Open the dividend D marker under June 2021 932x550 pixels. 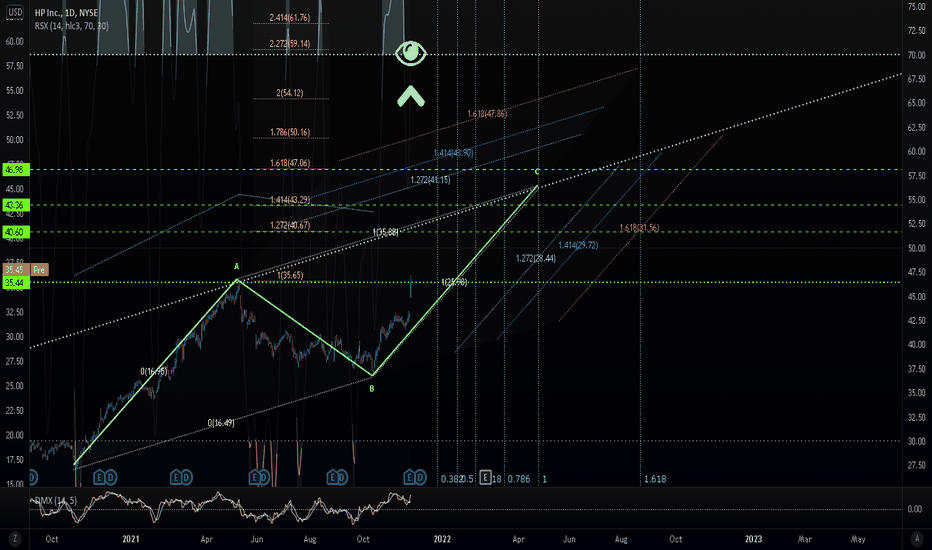coord(264,477)
